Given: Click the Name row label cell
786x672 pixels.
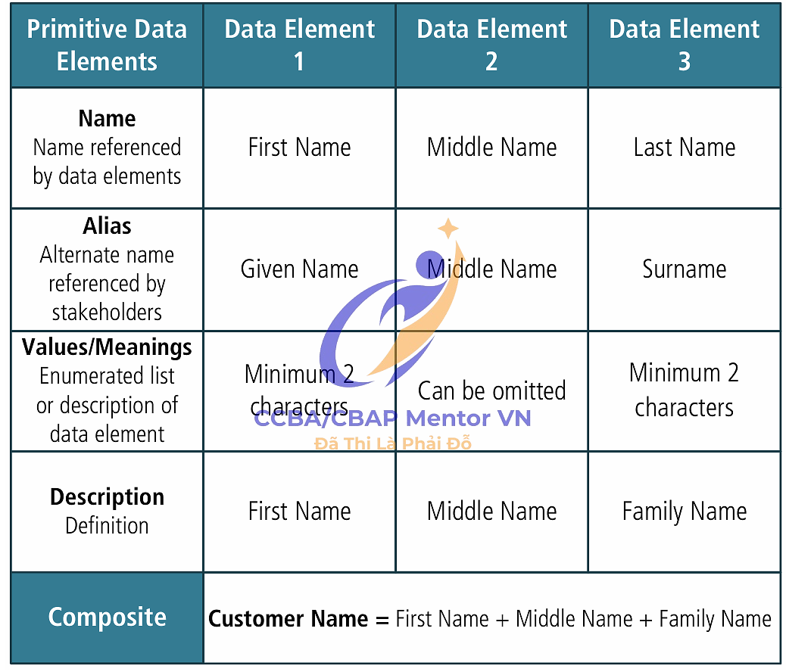Looking at the screenshot, I should coord(107,148).
